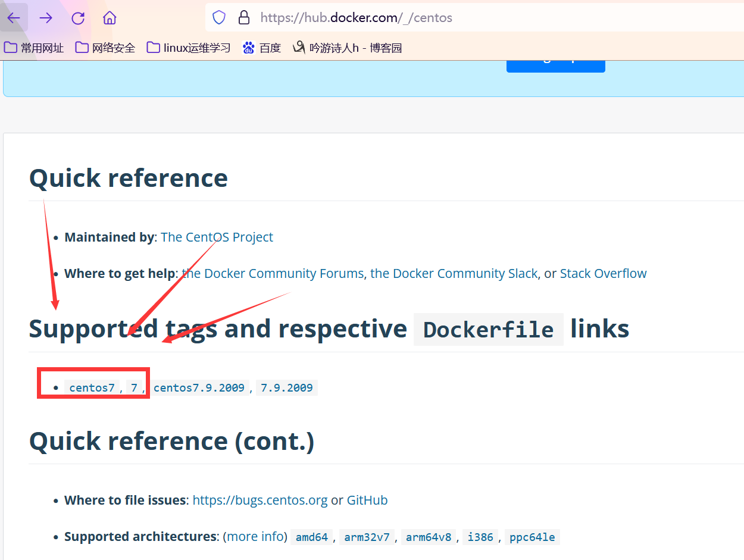The image size is (744, 560).
Task: Open the amd64 architecture link
Action: [312, 537]
